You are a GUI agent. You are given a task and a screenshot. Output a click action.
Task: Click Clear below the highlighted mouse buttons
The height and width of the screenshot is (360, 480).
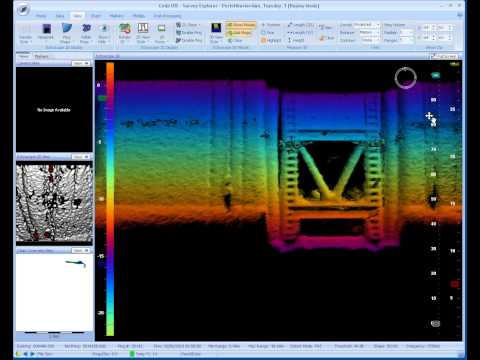235,40
